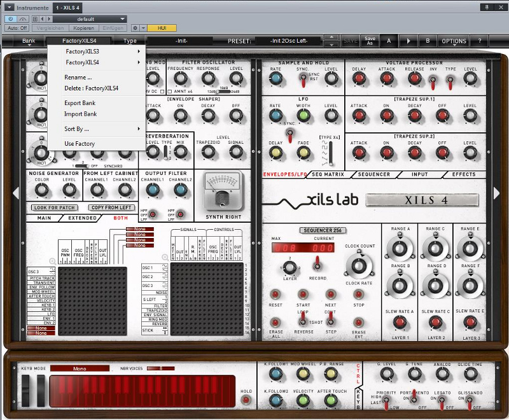Open the KEYB MODE Mono selector
The image size is (509, 420).
pos(80,368)
